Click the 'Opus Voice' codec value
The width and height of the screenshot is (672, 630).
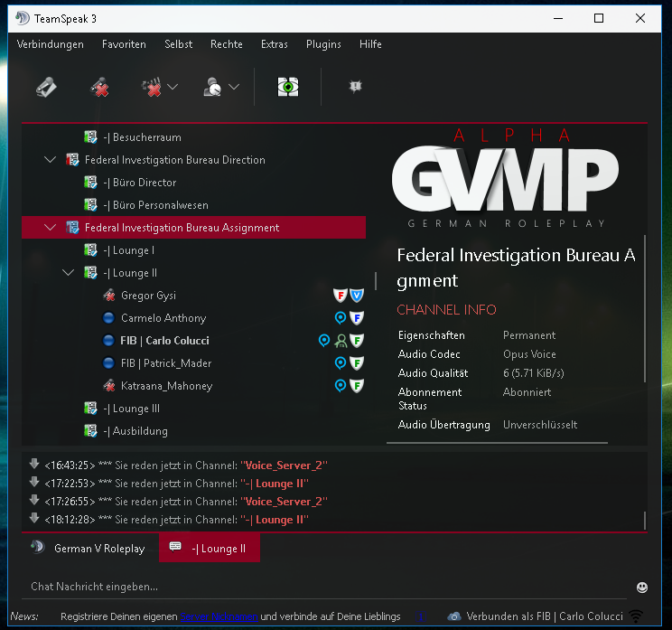pos(529,354)
